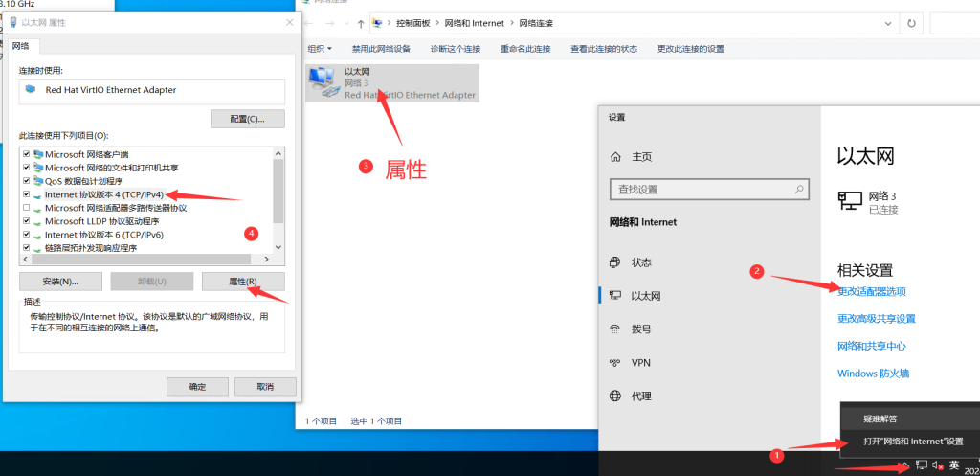The height and width of the screenshot is (476, 980).
Task: Toggle 链路层拓扑发现响应程序 checkbox
Action: click(x=26, y=248)
